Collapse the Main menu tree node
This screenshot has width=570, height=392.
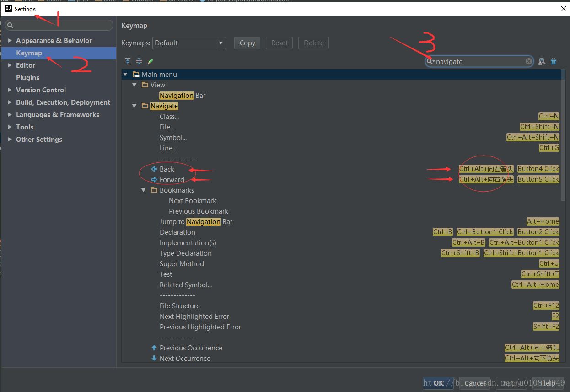[125, 75]
